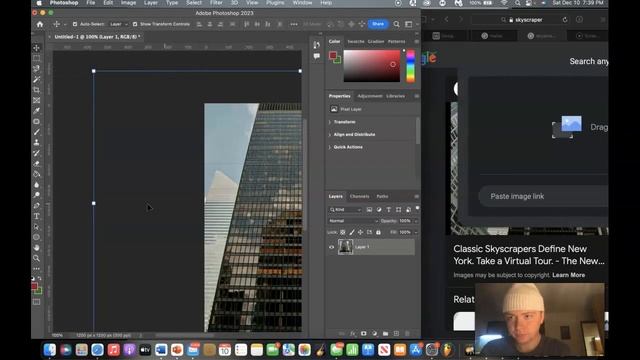Select the Move tool in the toolbar
The height and width of the screenshot is (360, 640).
tap(36, 48)
